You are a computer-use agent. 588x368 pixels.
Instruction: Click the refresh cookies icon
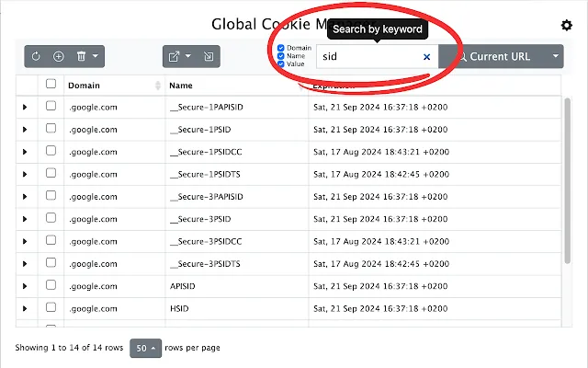coord(36,56)
